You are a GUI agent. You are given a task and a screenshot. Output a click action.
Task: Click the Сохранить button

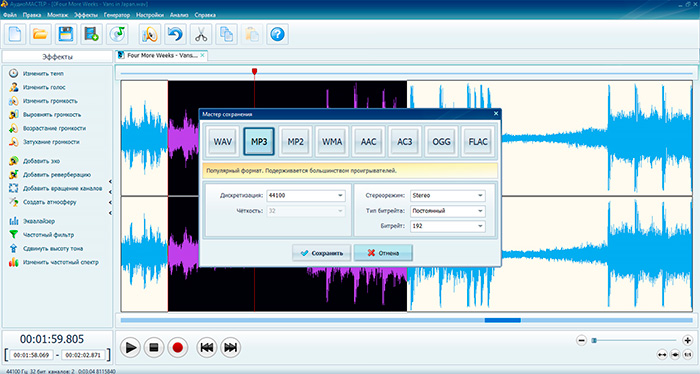tap(321, 253)
